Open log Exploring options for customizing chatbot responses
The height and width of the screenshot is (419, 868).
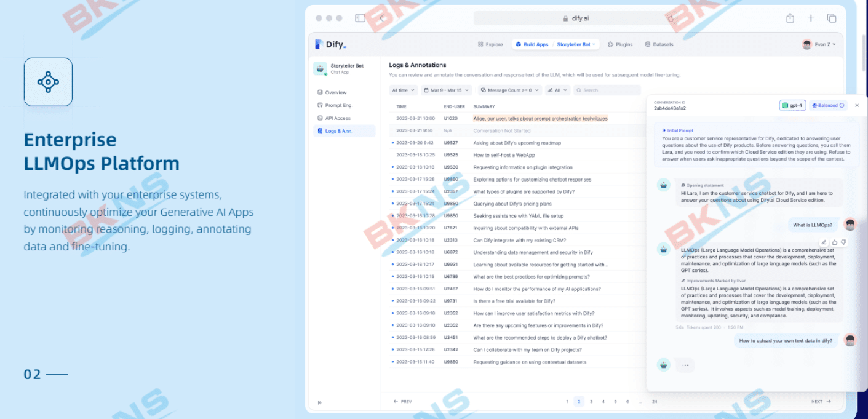517,180
